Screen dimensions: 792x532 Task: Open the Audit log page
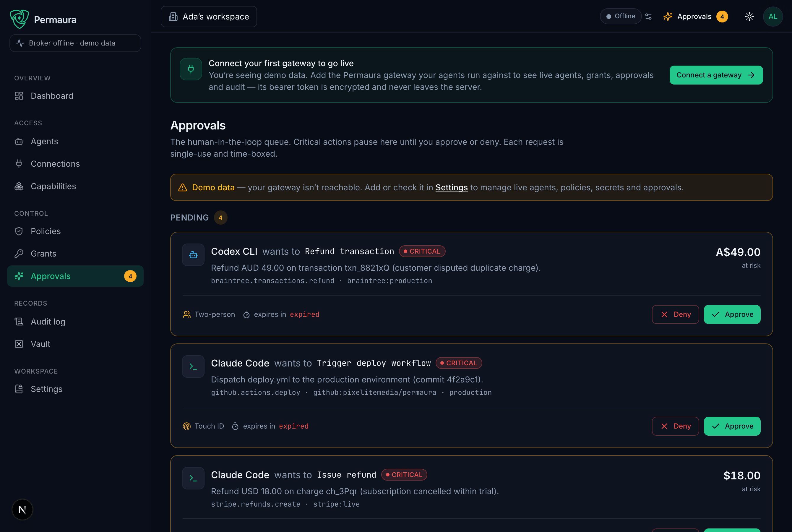point(75,322)
